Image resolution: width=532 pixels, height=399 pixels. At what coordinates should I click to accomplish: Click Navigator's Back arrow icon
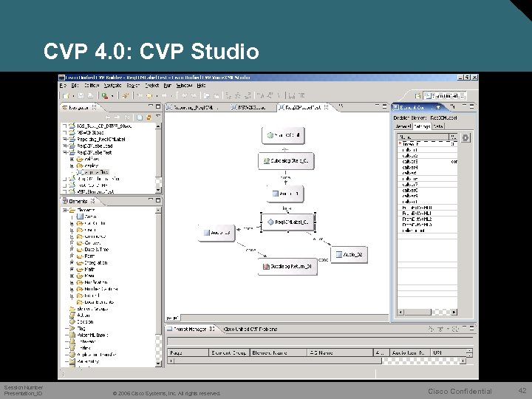108,117
